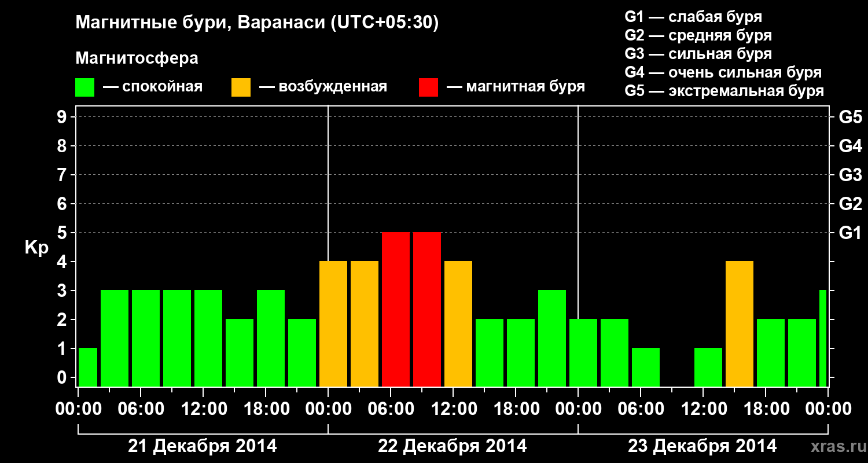Click the first red Kp 5 bar at 06:00 on 22 Декабря
868x463 pixels.
[x=396, y=310]
